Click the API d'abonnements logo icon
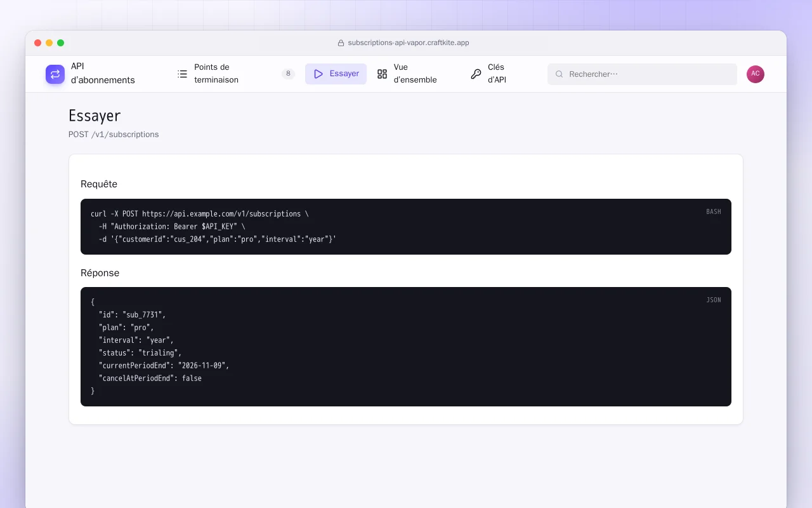The image size is (812, 508). [55, 74]
